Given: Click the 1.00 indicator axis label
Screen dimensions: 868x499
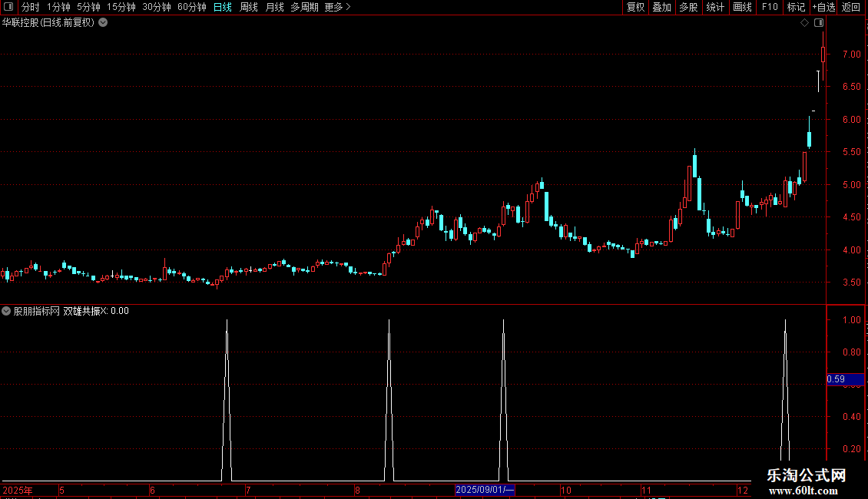Looking at the screenshot, I should (852, 320).
